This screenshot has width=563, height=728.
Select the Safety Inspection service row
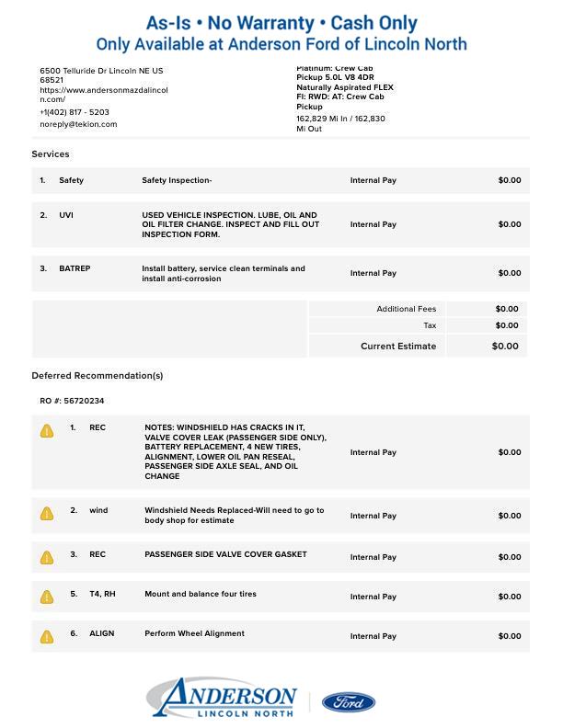point(281,180)
